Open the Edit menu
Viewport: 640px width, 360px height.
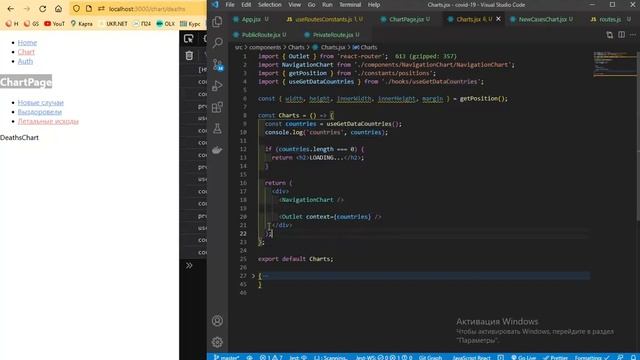click(x=246, y=4)
